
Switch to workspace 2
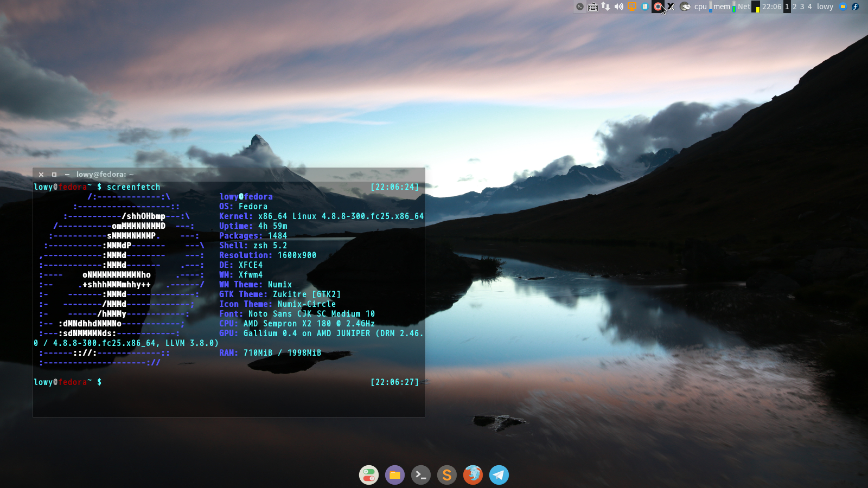click(795, 7)
